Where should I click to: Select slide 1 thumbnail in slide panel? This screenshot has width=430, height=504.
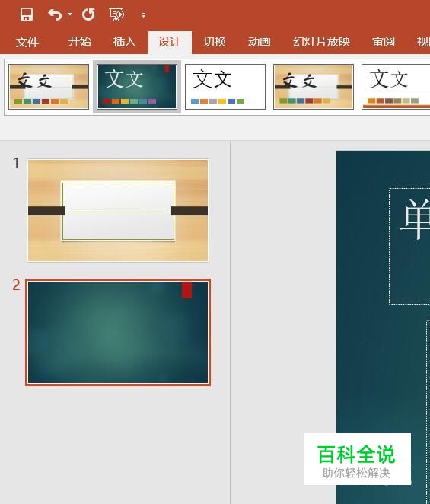(118, 211)
